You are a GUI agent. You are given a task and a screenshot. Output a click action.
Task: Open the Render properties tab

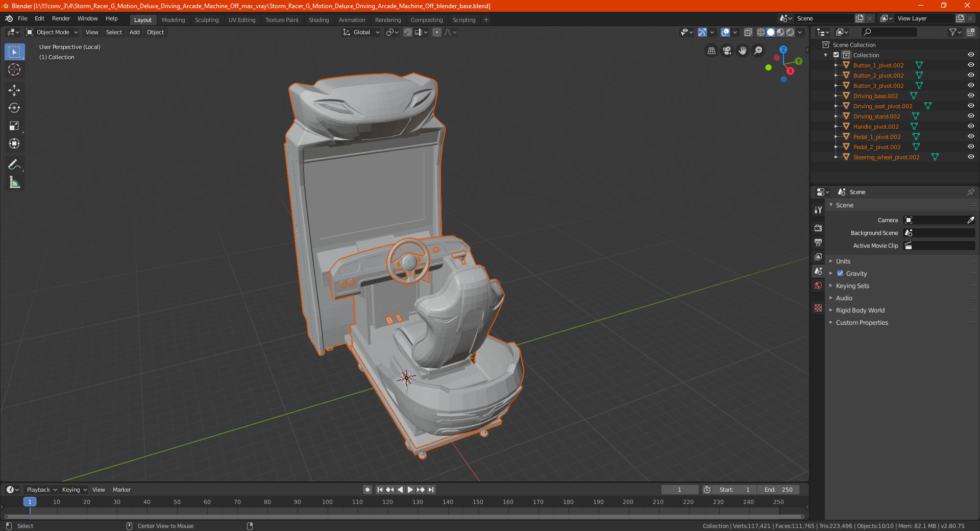coord(818,228)
